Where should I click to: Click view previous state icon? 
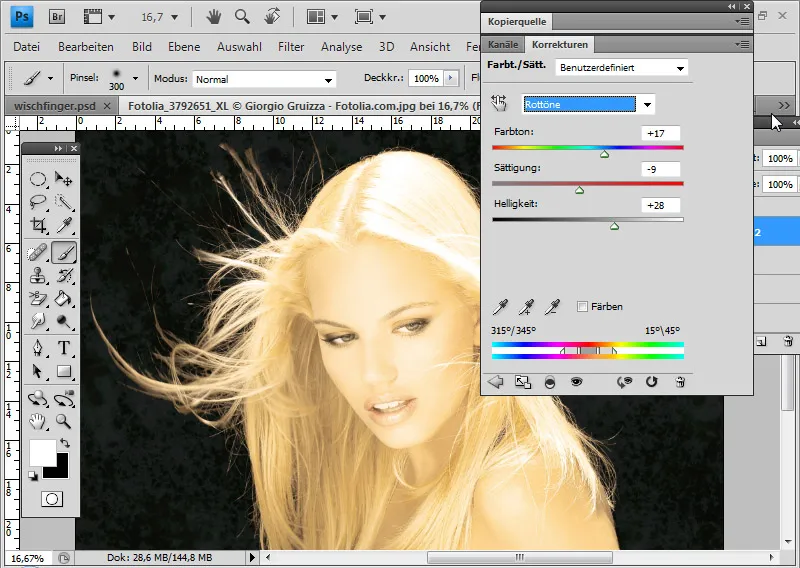click(624, 382)
